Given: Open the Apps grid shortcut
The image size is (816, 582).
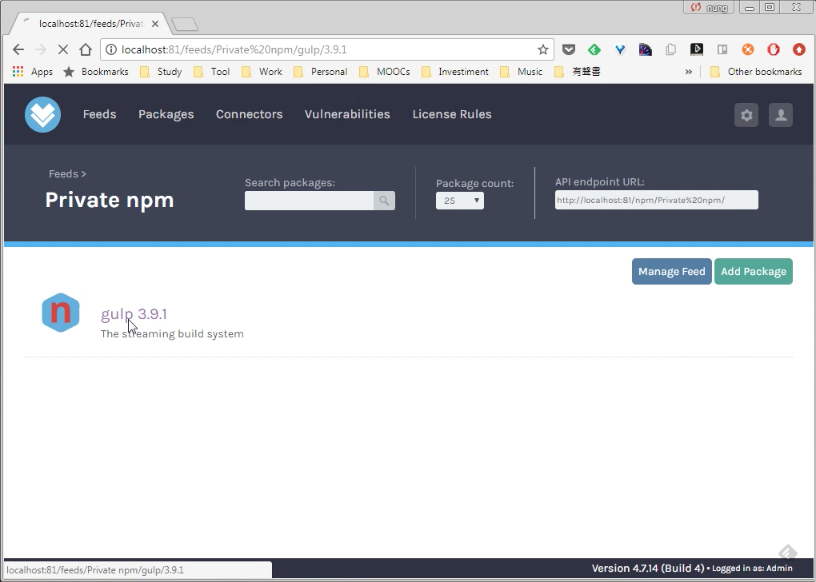Looking at the screenshot, I should tap(32, 71).
